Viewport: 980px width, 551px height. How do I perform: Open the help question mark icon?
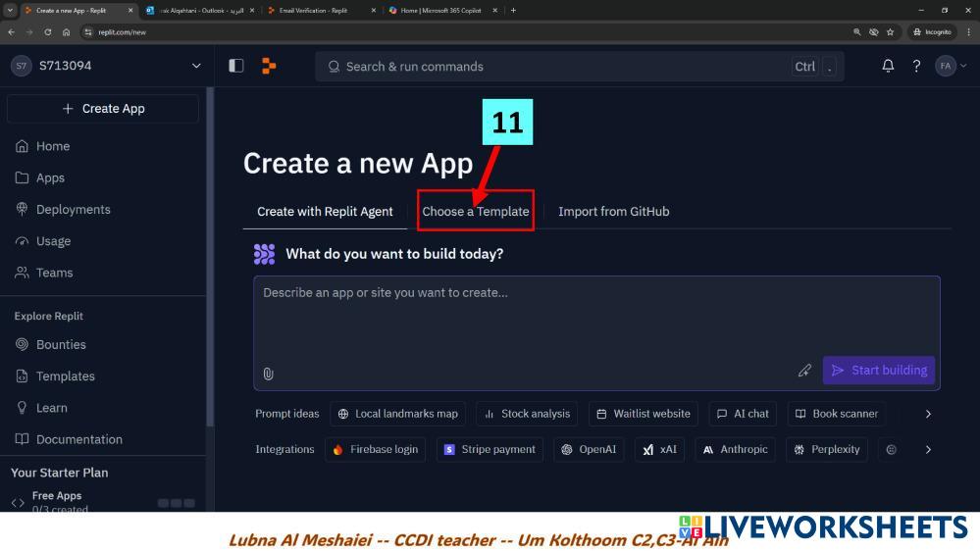pos(916,66)
